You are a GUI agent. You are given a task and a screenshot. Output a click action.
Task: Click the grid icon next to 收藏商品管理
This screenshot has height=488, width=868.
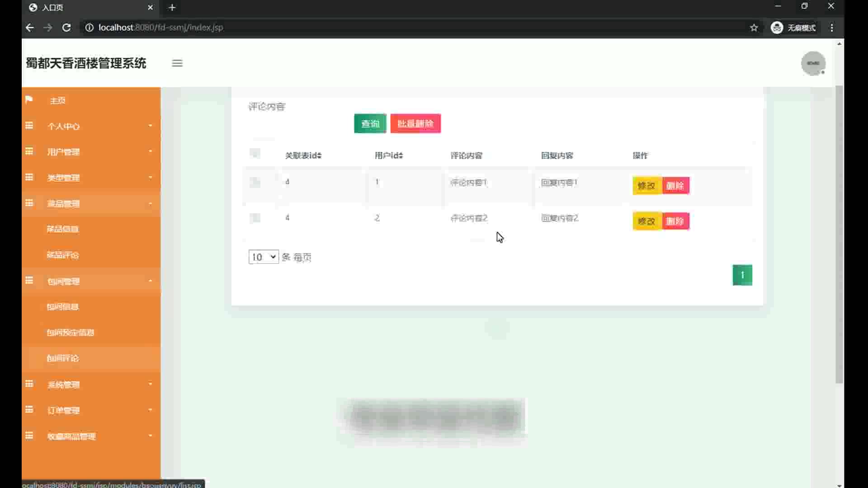coord(29,436)
